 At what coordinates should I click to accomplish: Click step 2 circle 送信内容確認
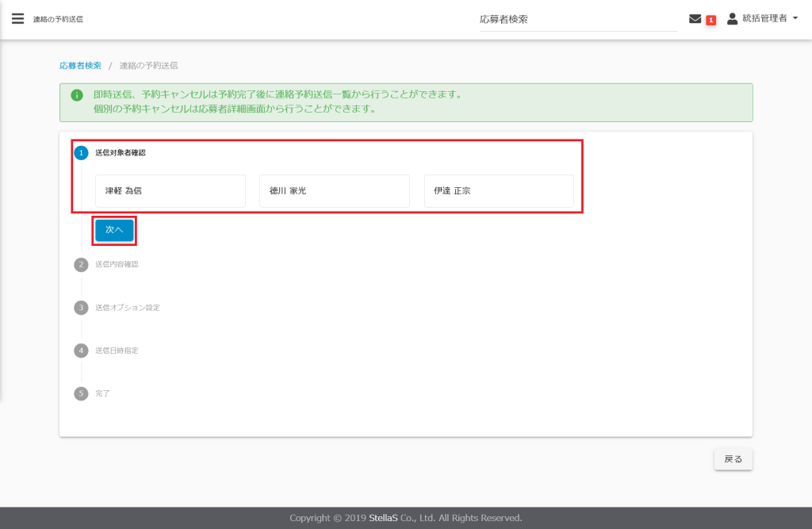81,264
